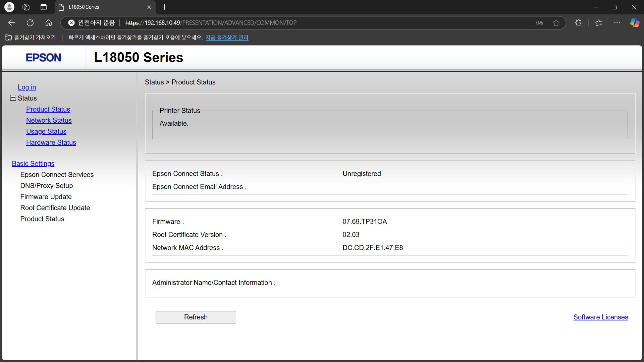Open the Usage Status page
The image size is (644, 362).
(46, 131)
